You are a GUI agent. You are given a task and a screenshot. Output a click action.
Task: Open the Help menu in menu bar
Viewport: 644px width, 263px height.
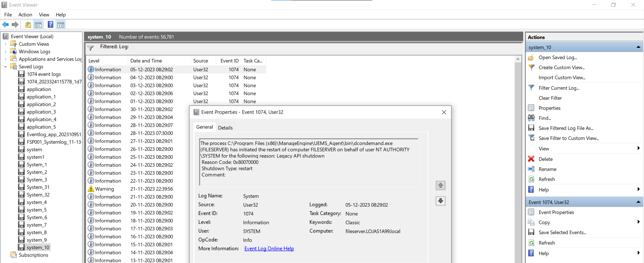tap(61, 15)
